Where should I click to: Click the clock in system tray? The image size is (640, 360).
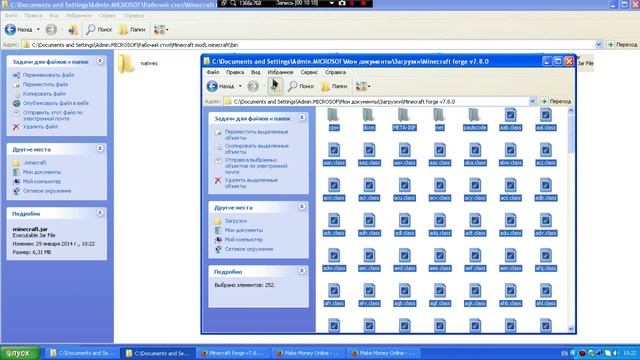[629, 353]
